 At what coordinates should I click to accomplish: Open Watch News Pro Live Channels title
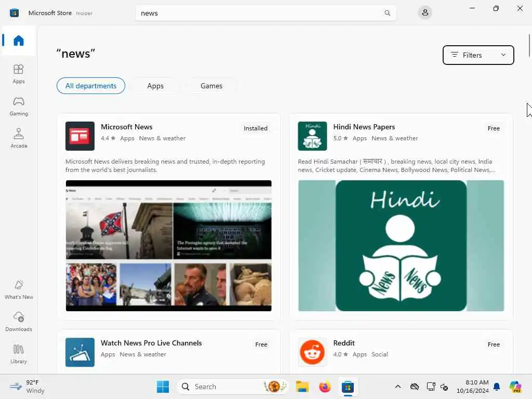[x=151, y=343]
